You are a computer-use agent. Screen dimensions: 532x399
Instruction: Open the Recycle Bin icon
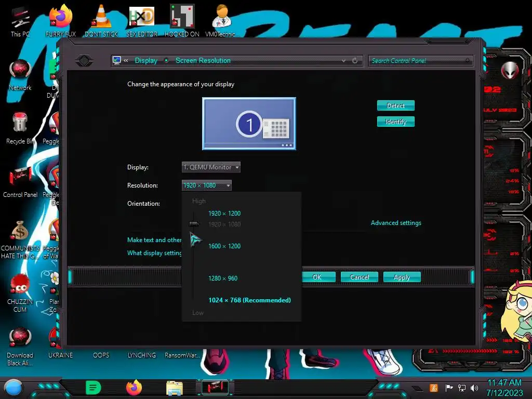(20, 128)
